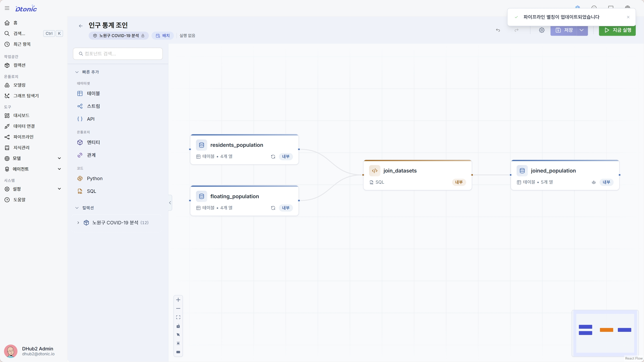The height and width of the screenshot is (362, 644).
Task: Toggle the canvas interactivity lock
Action: pos(178,326)
